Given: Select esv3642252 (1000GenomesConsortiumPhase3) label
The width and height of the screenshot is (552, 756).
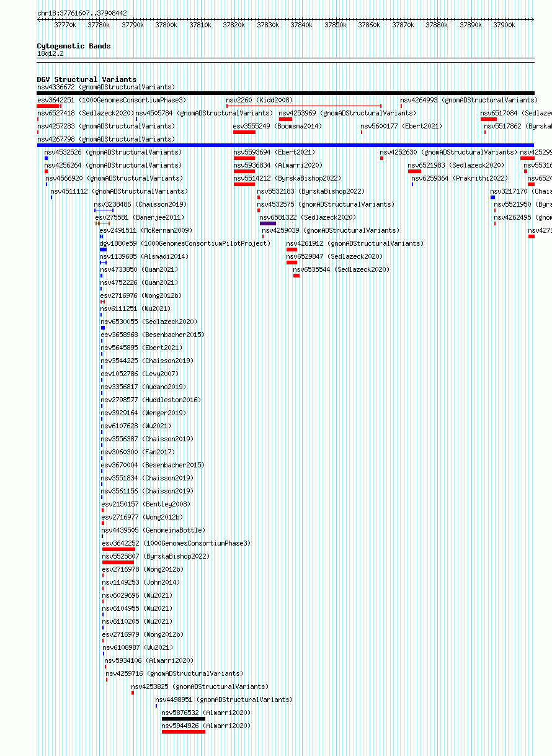Looking at the screenshot, I should (x=177, y=543).
